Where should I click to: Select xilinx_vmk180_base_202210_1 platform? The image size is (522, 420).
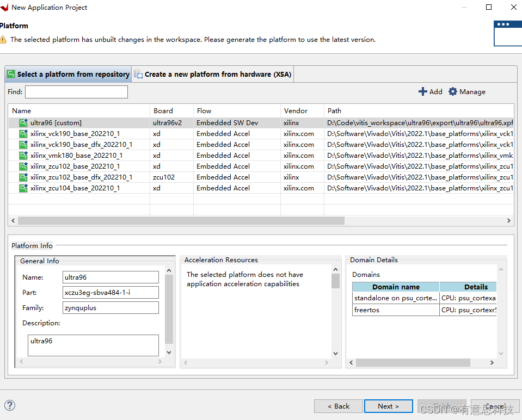261,156
